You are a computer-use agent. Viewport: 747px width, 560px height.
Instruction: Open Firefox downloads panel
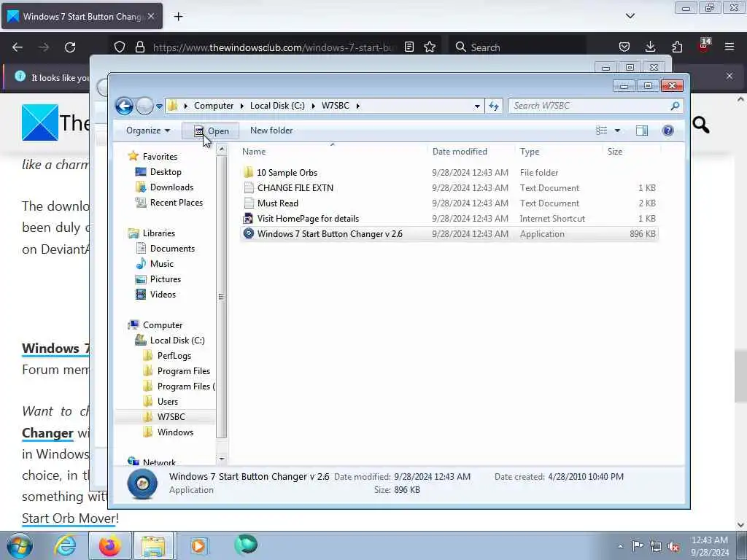(650, 47)
